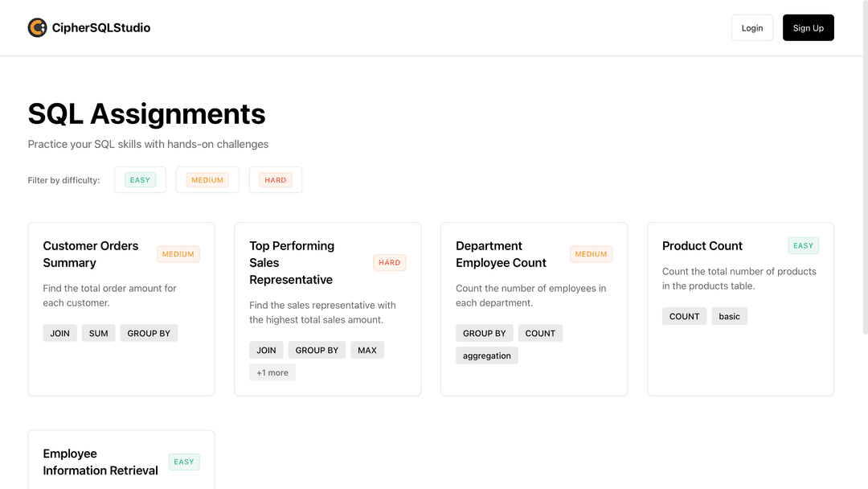Toggle the HARD difficulty filter
This screenshot has height=489, width=868.
point(275,180)
